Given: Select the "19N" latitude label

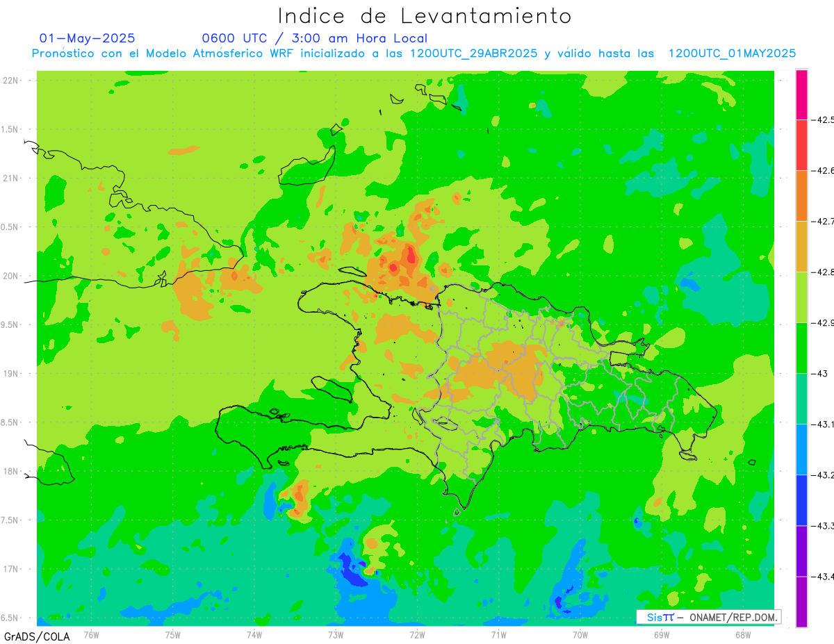Looking at the screenshot, I should click(x=10, y=374).
